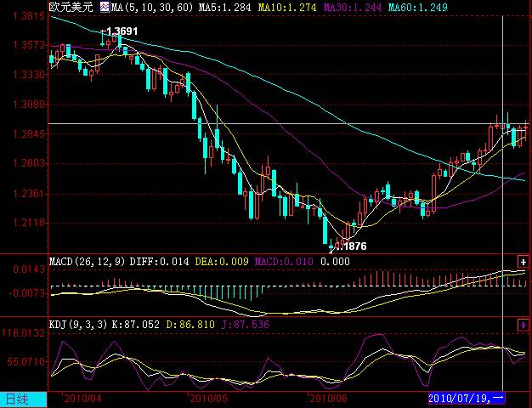The height and width of the screenshot is (408, 532).
Task: Click the K:87.052 value
Action: (x=136, y=325)
